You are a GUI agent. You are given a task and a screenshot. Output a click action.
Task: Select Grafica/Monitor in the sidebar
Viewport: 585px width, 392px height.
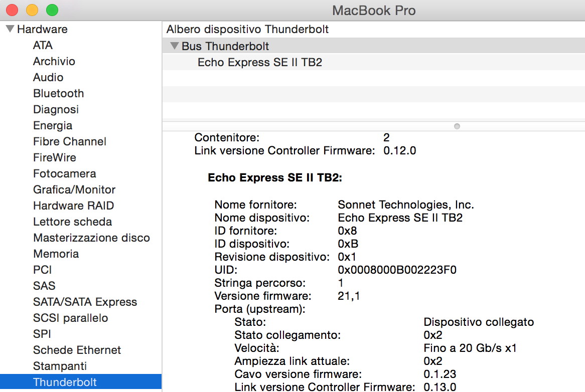coord(74,189)
